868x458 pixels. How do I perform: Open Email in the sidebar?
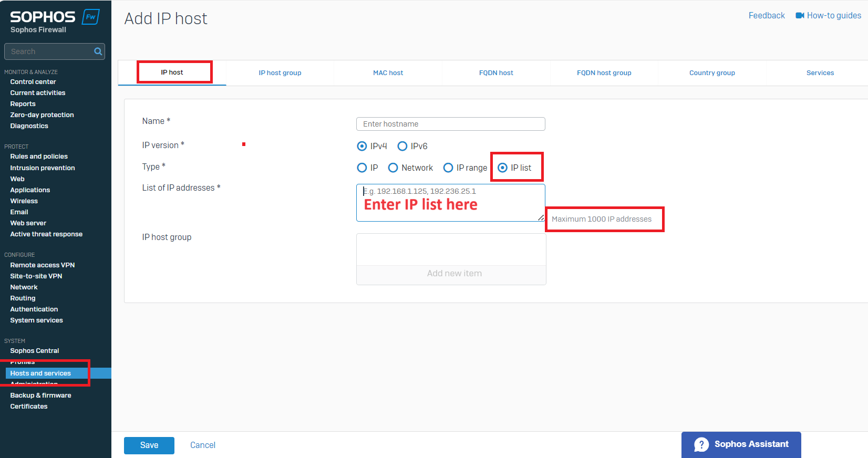click(19, 212)
